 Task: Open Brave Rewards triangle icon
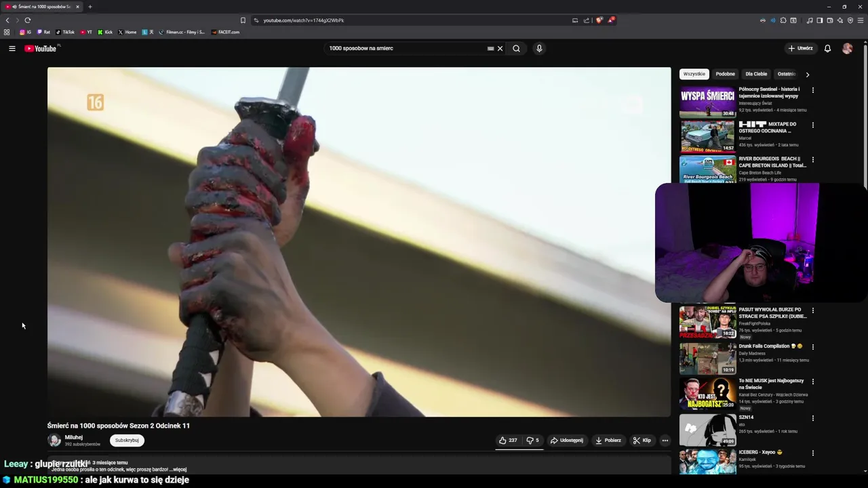611,20
